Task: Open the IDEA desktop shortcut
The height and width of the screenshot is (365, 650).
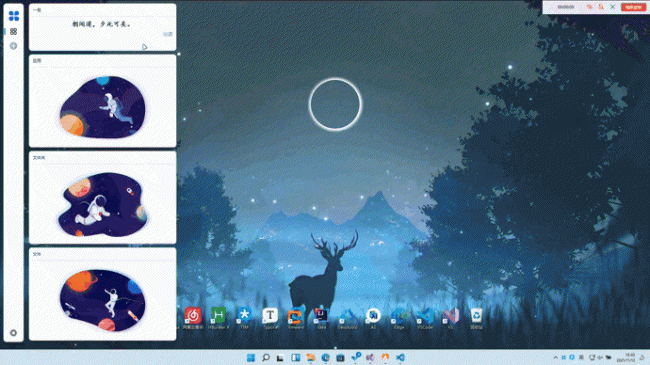Action: tap(321, 318)
